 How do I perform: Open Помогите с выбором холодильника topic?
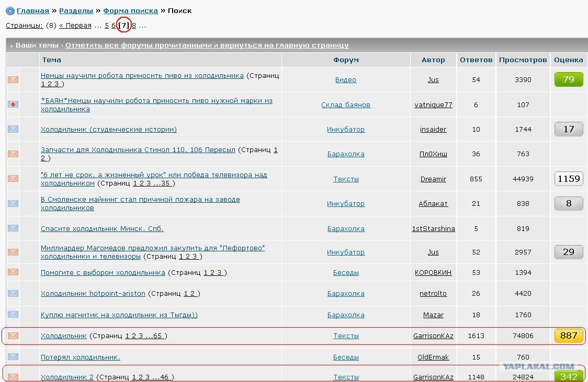click(x=103, y=273)
